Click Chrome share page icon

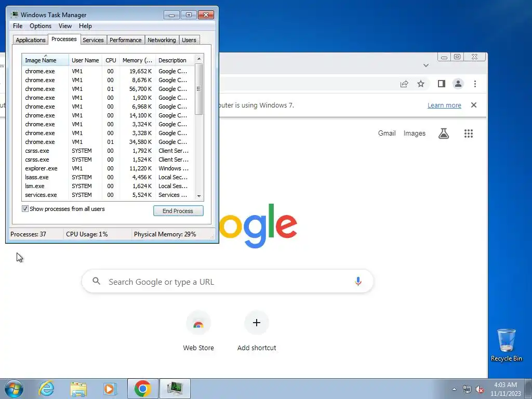pyautogui.click(x=404, y=84)
